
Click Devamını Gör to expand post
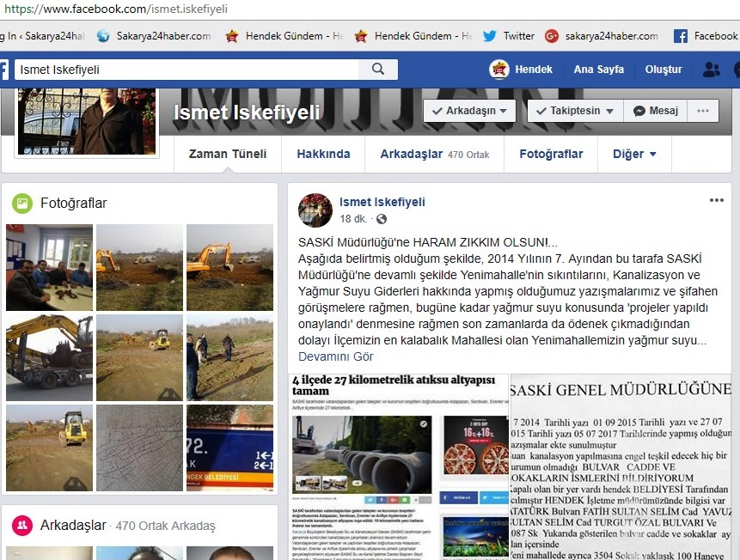point(335,356)
